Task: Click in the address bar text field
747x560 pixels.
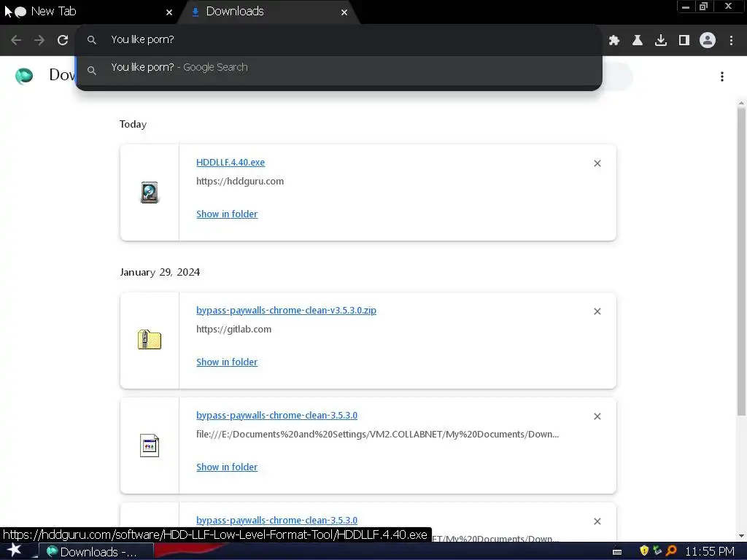Action: click(x=338, y=40)
